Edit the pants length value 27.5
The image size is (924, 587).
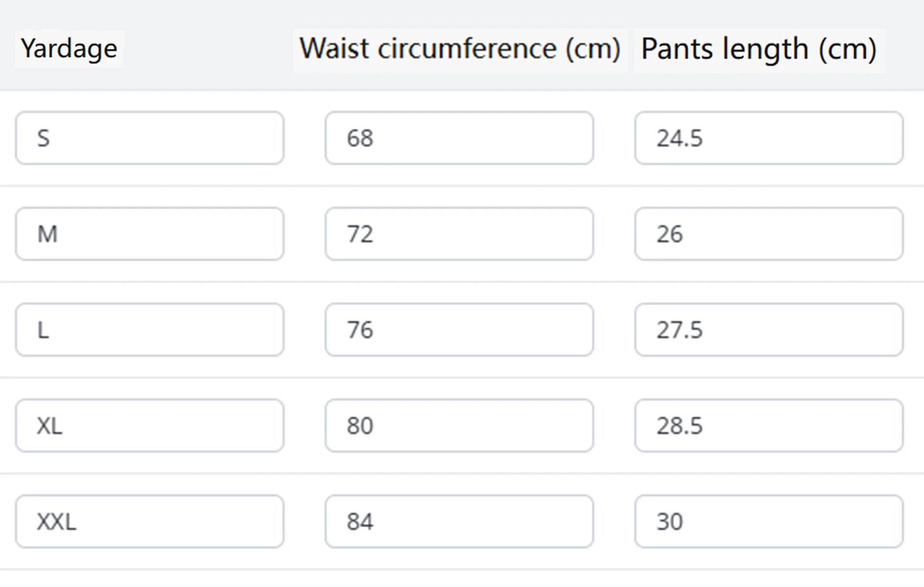(x=769, y=330)
